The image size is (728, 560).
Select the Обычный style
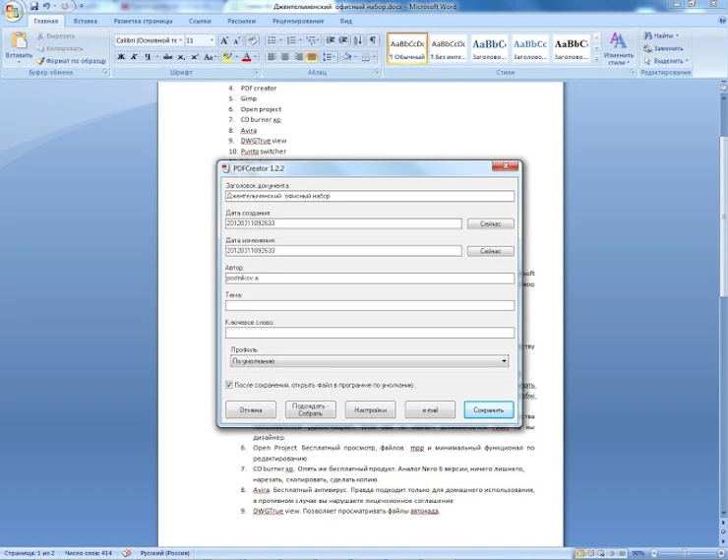click(407, 49)
